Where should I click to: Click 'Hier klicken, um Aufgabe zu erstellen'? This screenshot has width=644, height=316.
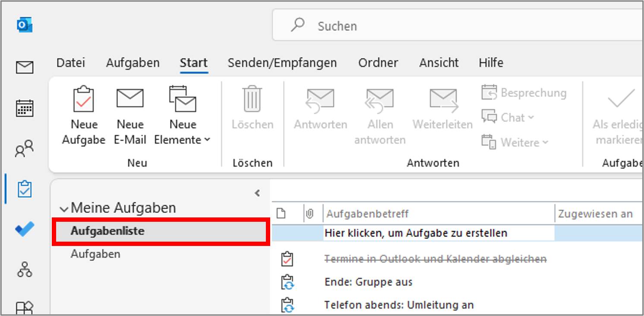point(415,233)
